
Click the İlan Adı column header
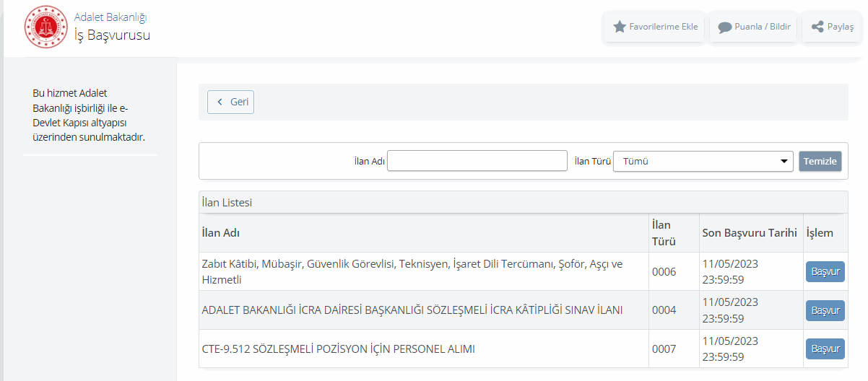[220, 233]
